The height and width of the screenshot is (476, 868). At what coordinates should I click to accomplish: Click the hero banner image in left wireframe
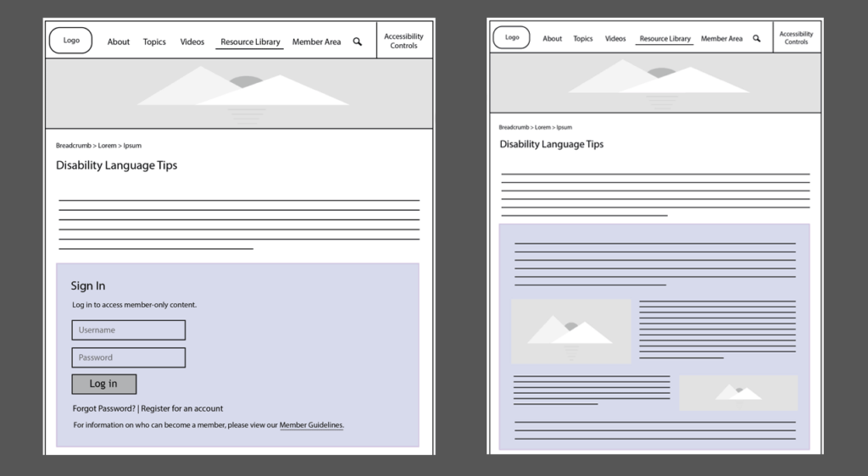(239, 93)
